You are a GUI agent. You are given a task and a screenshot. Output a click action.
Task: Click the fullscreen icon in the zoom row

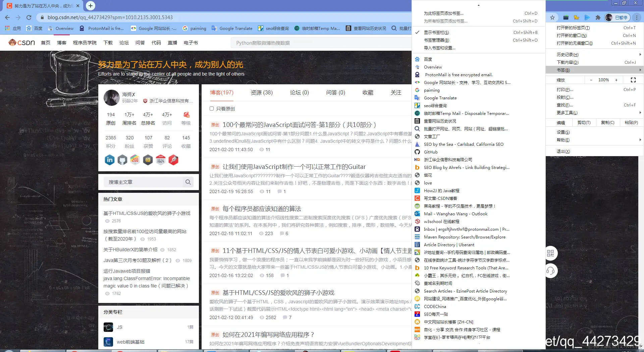633,80
